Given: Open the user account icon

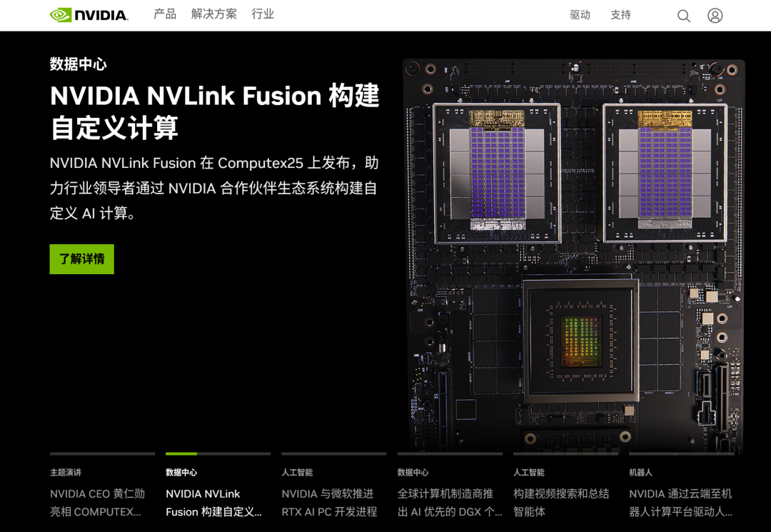Looking at the screenshot, I should pos(715,16).
